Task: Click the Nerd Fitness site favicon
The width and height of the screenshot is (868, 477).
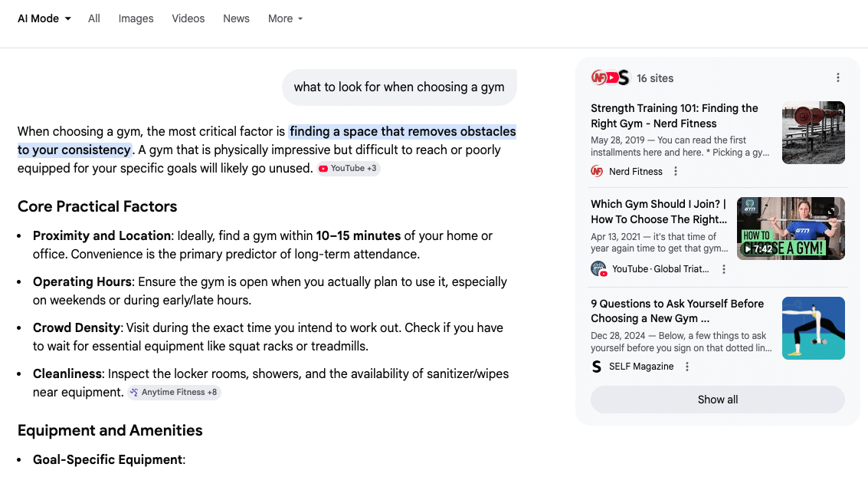Action: click(x=598, y=172)
